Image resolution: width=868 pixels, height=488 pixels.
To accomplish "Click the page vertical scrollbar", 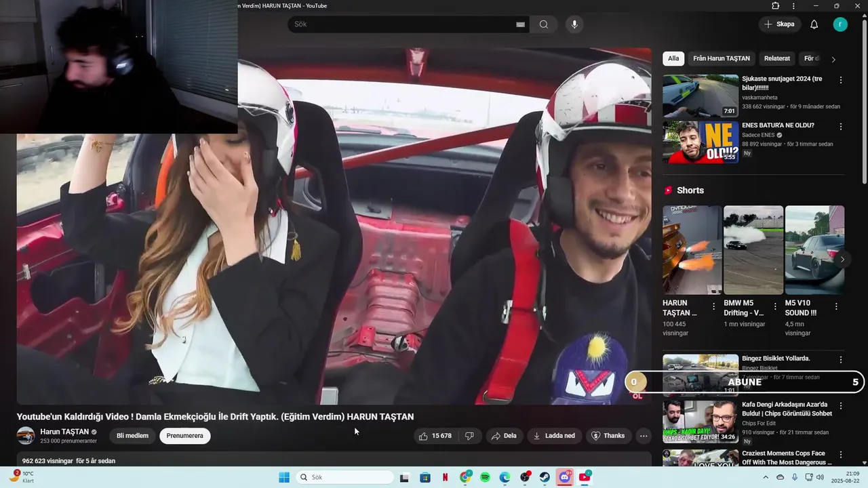I will click(x=864, y=102).
